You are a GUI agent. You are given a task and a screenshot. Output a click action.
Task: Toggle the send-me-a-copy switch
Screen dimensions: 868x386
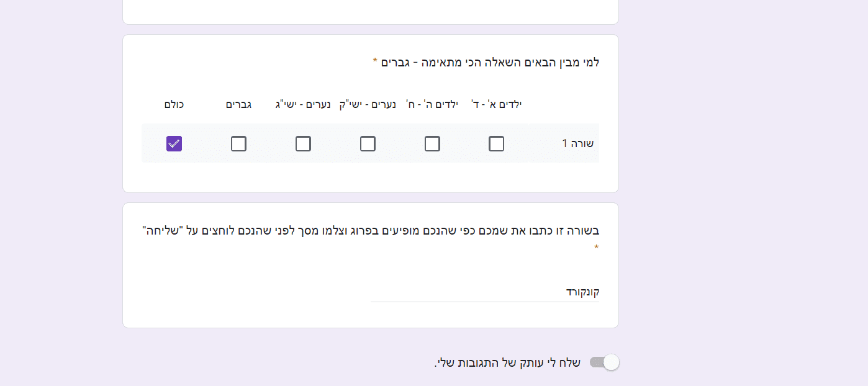tap(605, 362)
